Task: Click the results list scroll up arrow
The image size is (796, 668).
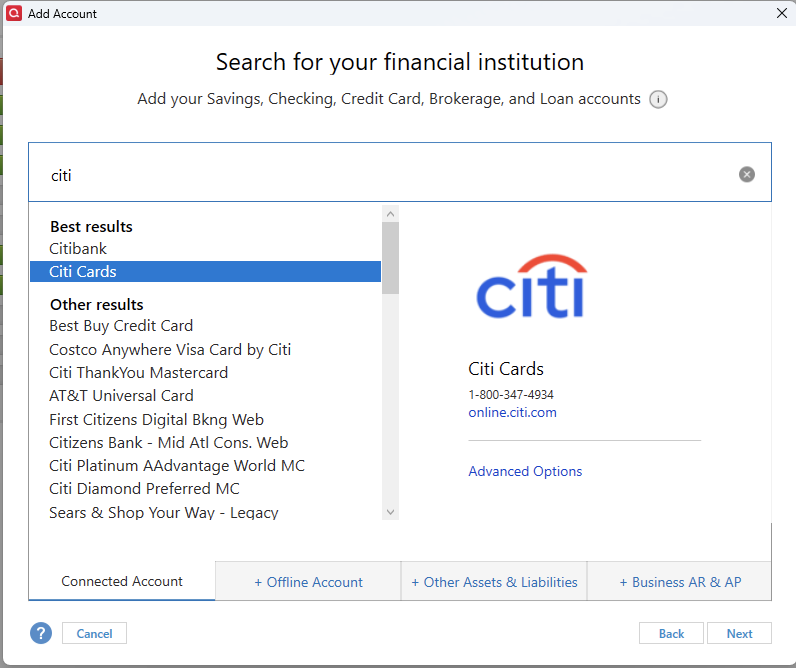Action: 390,214
